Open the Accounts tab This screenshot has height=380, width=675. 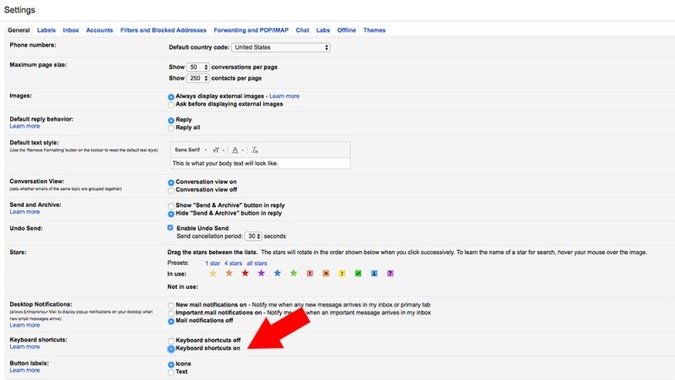pos(99,30)
